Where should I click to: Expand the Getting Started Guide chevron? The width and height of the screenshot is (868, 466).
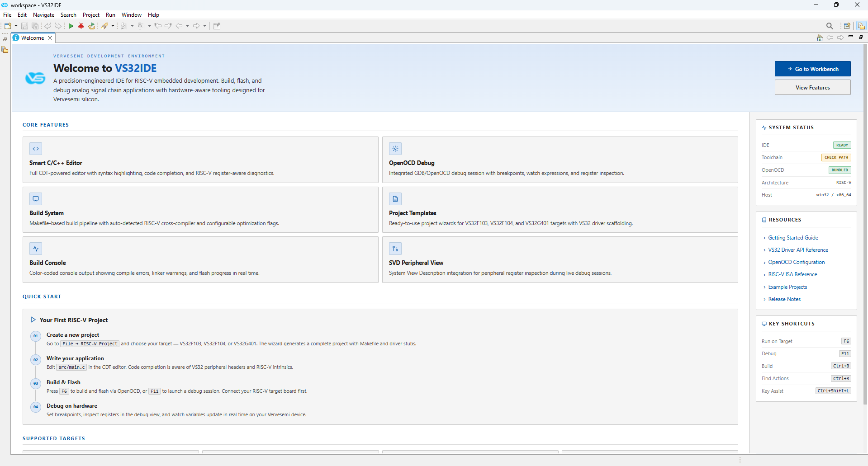pyautogui.click(x=764, y=238)
